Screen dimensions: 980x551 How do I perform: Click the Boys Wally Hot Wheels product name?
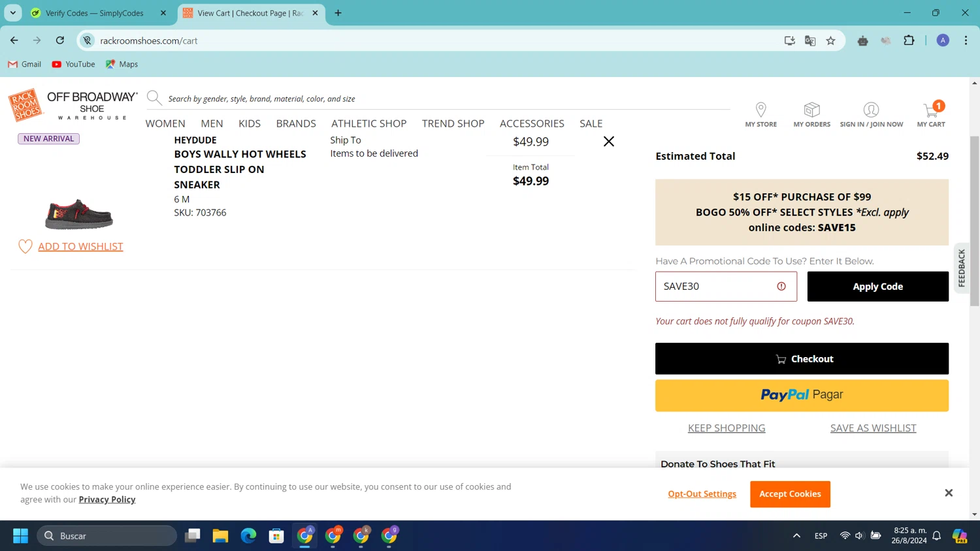click(x=240, y=169)
